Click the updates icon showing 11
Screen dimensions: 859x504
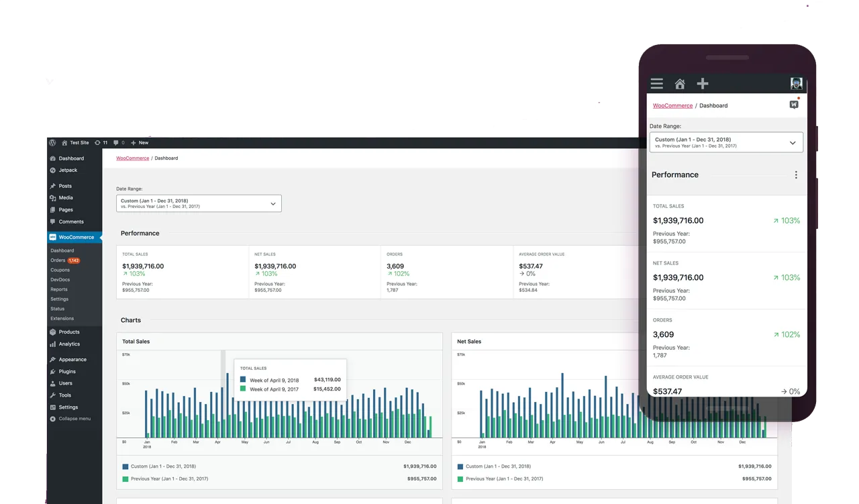coord(101,143)
